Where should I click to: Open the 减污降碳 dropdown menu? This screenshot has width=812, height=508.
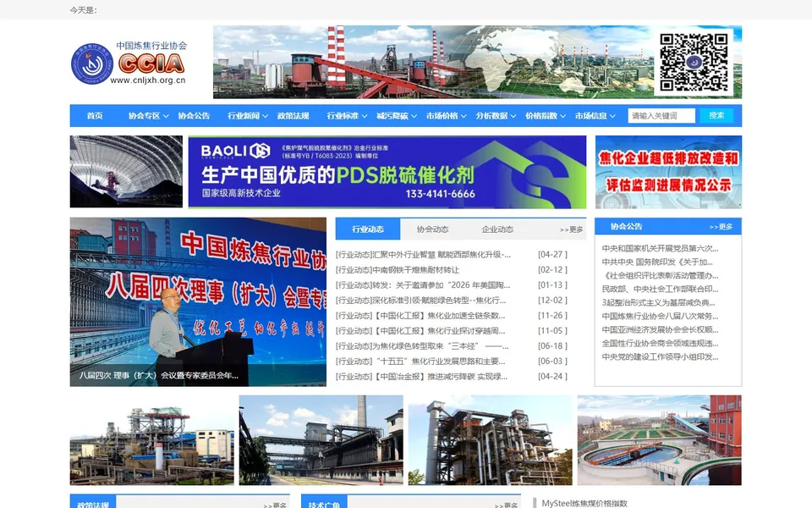tap(397, 116)
